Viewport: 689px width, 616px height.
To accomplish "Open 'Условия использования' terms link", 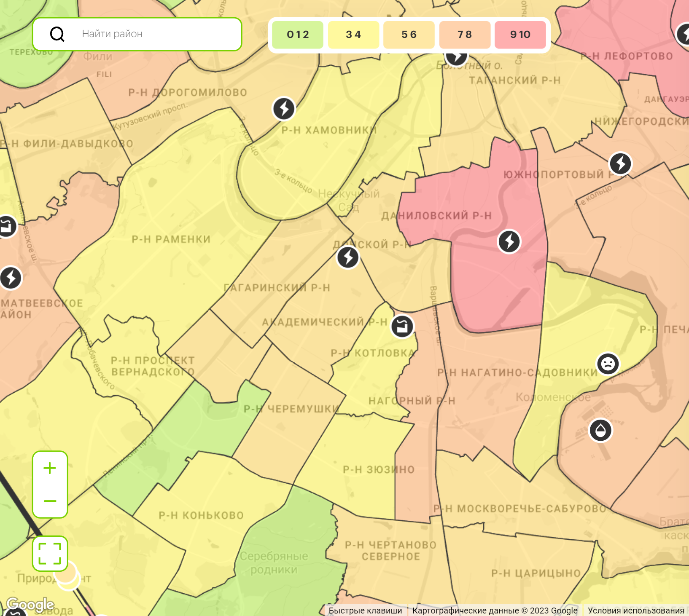I will pyautogui.click(x=636, y=611).
